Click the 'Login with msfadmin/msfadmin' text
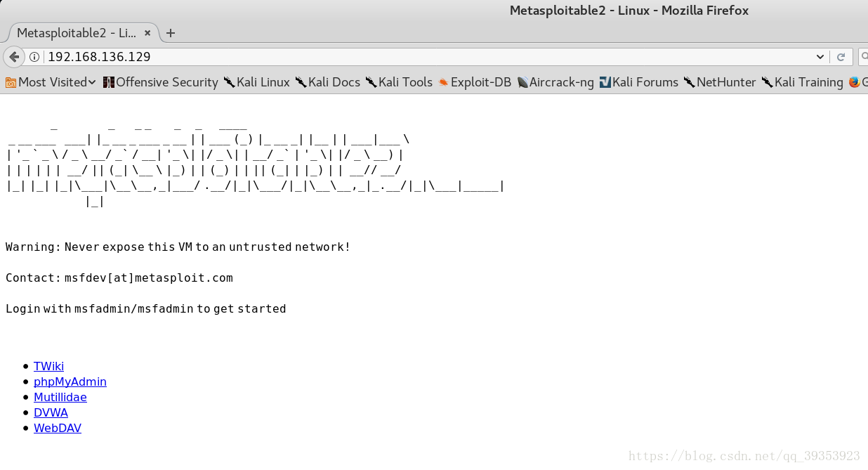Screen dimensions: 868x470 tap(99, 308)
